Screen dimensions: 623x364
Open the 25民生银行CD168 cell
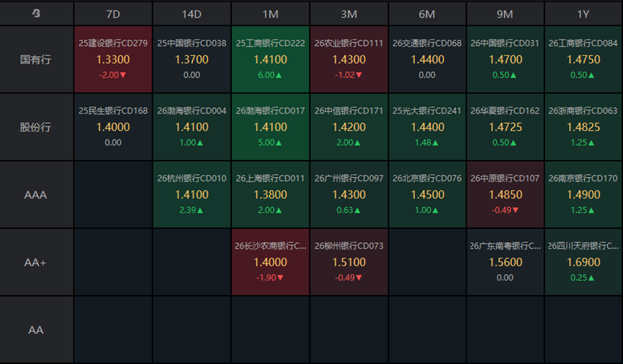click(113, 127)
